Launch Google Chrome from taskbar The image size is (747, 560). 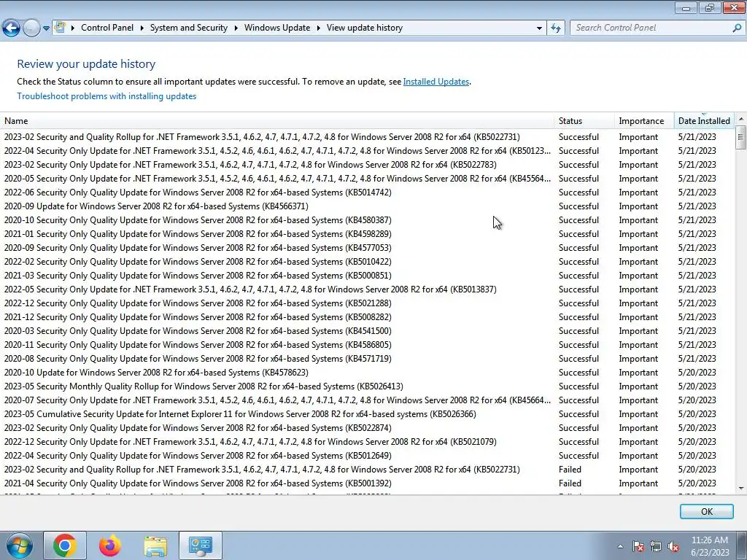pos(65,545)
